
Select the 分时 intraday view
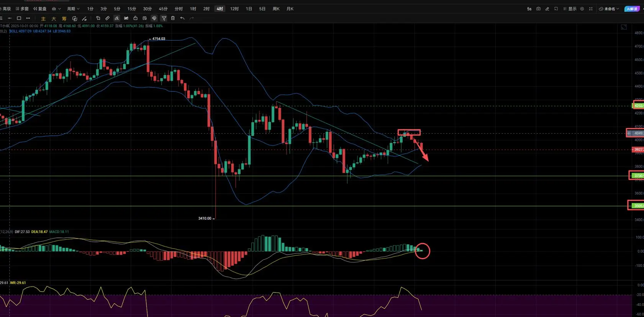(x=179, y=9)
